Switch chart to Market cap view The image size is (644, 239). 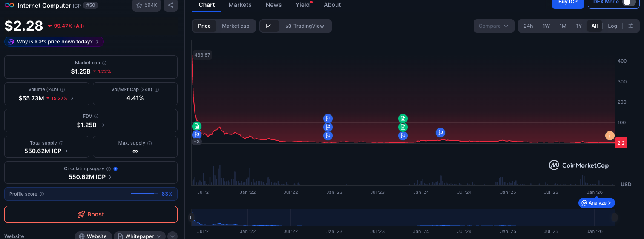point(236,26)
